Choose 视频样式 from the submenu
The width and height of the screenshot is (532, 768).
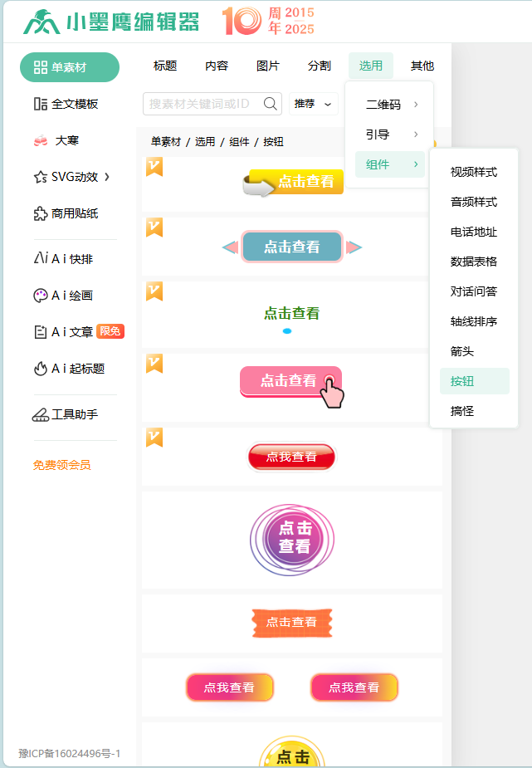click(x=473, y=172)
